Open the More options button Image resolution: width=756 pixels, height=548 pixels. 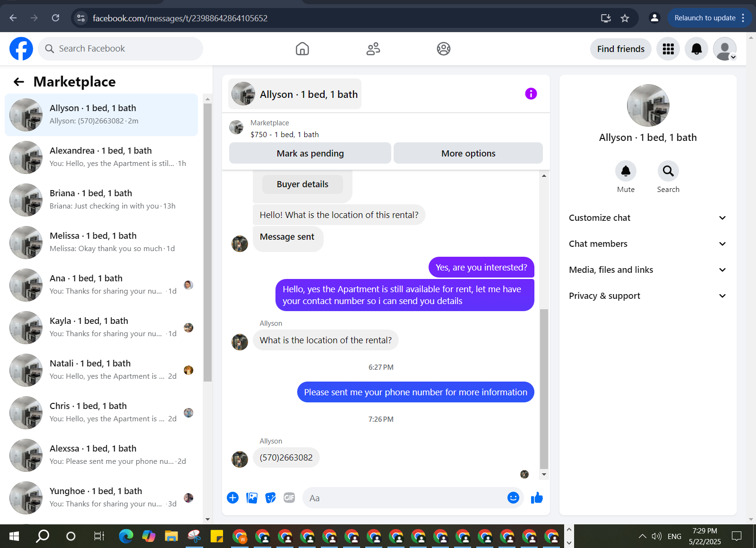468,153
